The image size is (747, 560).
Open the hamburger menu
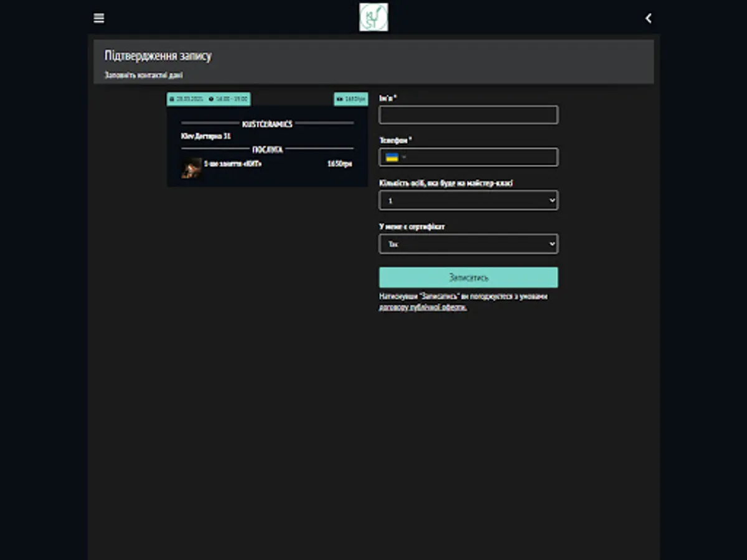pyautogui.click(x=99, y=18)
